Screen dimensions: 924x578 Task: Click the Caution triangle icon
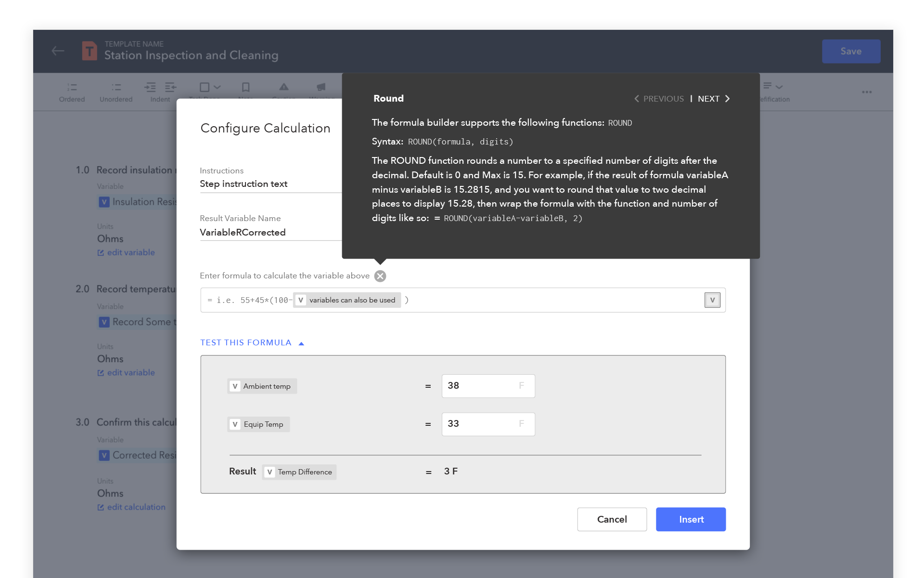coord(284,87)
